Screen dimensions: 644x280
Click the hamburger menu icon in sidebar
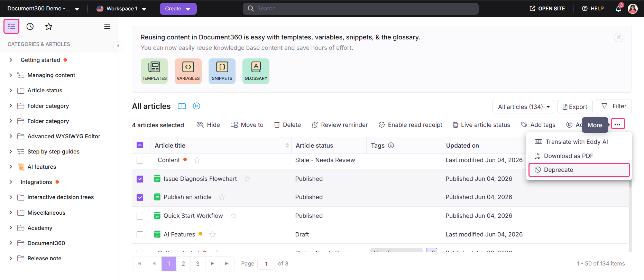[x=107, y=26]
